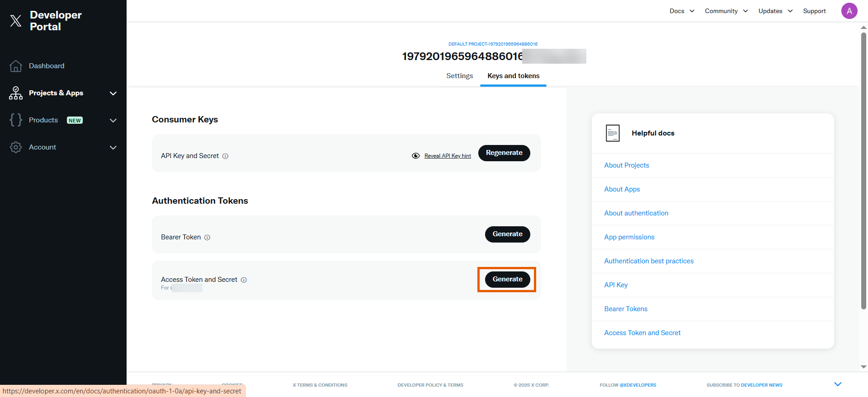Open App permissions doc link
Viewport: 868px width, 397px height.
629,237
